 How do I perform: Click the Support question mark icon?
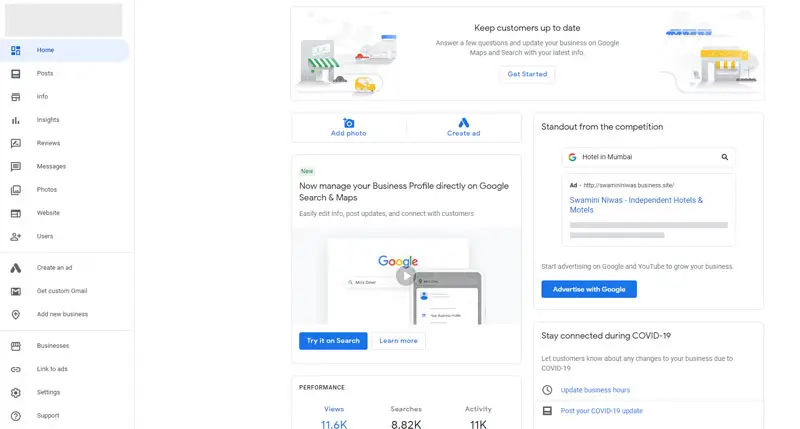16,416
